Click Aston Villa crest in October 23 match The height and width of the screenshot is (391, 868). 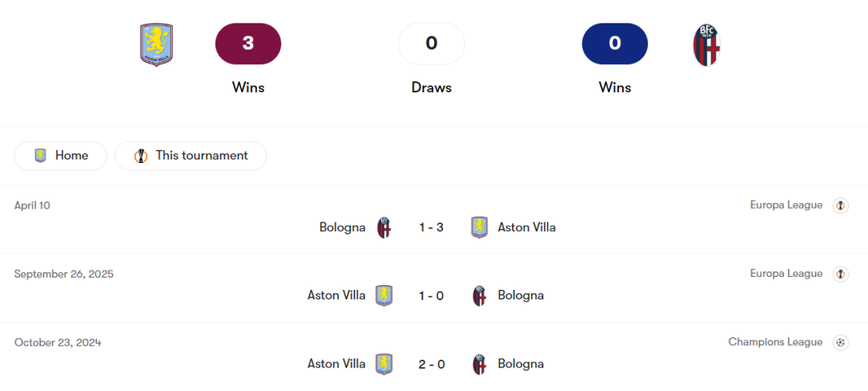tap(384, 364)
